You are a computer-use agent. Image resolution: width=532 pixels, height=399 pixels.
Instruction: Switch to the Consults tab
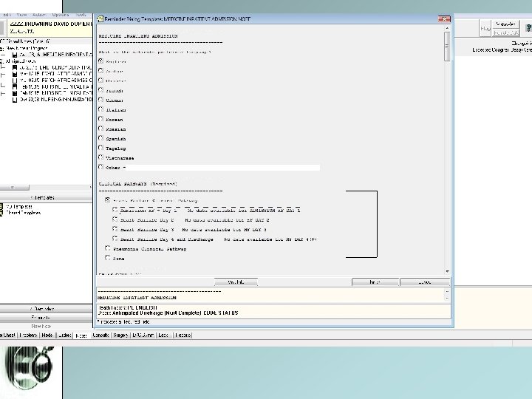(100, 335)
